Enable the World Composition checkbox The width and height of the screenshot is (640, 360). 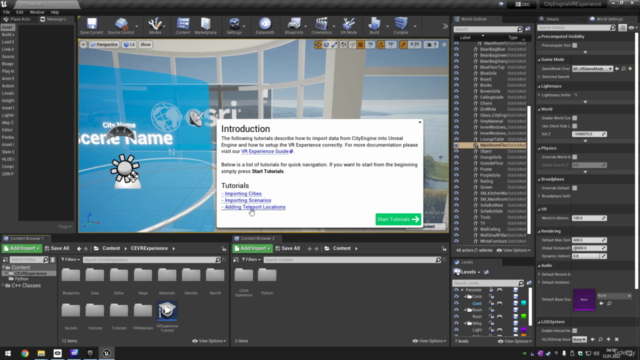[575, 118]
